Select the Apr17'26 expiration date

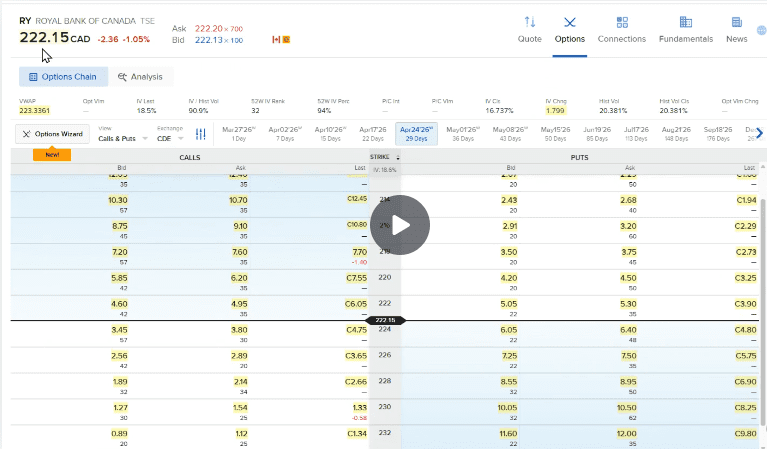tap(371, 133)
